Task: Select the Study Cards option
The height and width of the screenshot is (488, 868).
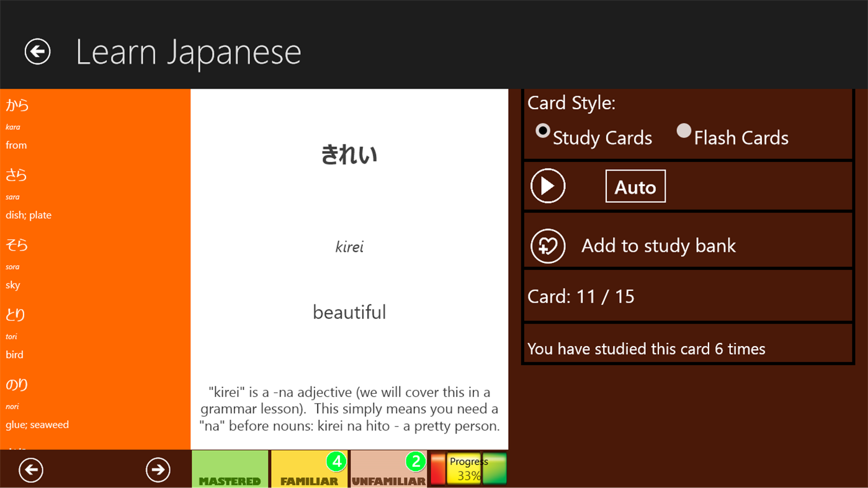Action: pos(543,131)
